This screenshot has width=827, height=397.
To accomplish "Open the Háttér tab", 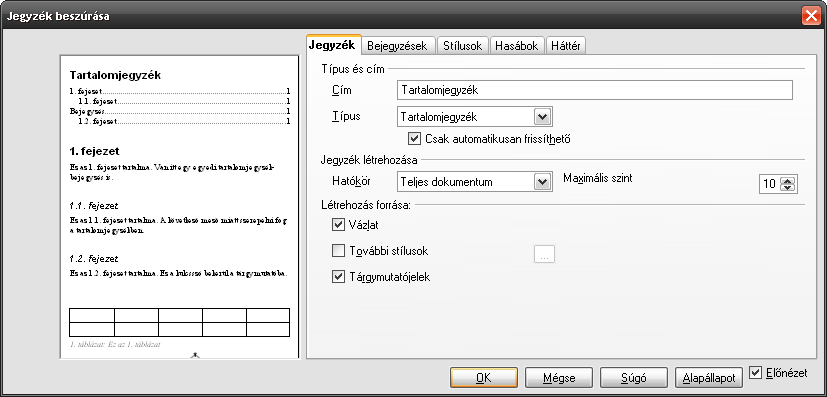I will pyautogui.click(x=566, y=46).
